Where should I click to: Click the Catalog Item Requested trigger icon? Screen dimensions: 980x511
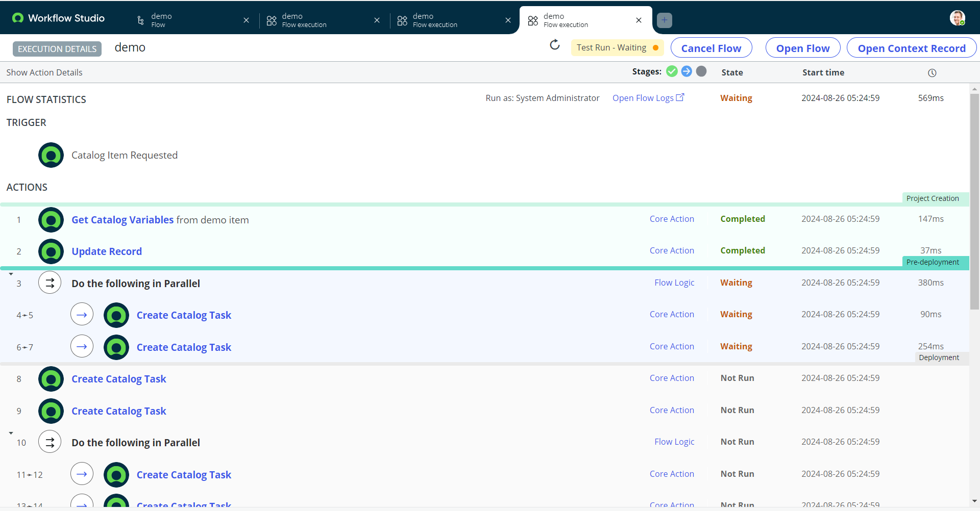pos(51,155)
